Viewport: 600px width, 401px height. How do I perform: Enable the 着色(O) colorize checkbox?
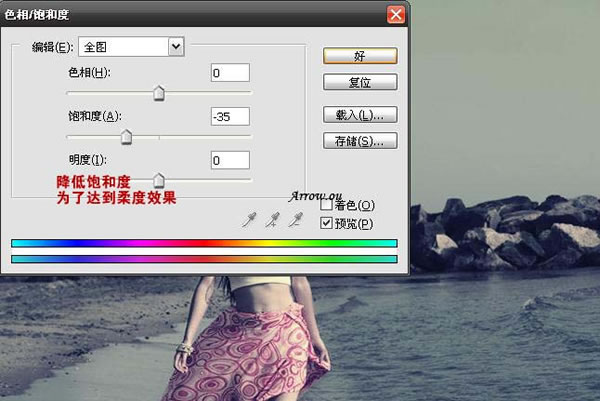pyautogui.click(x=326, y=205)
